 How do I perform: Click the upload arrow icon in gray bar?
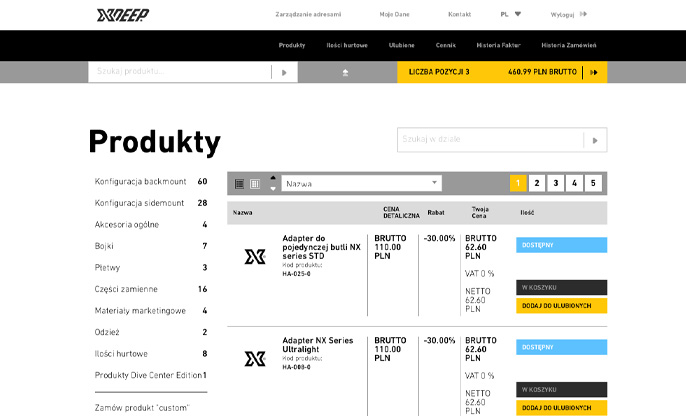pyautogui.click(x=345, y=72)
